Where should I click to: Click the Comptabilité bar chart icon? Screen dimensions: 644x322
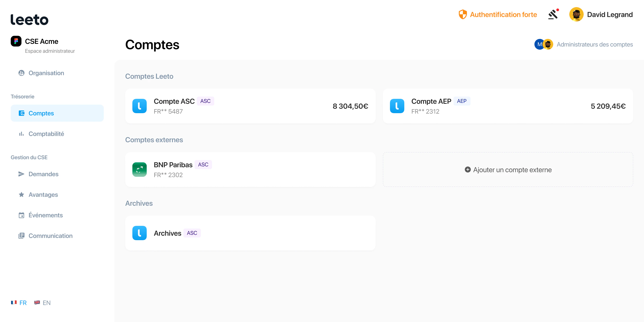coord(21,134)
